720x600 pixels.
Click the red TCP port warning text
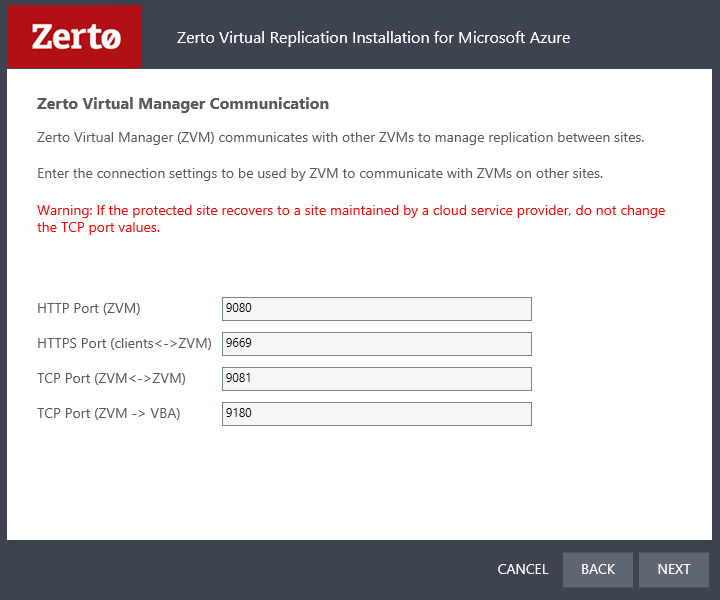[x=351, y=219]
